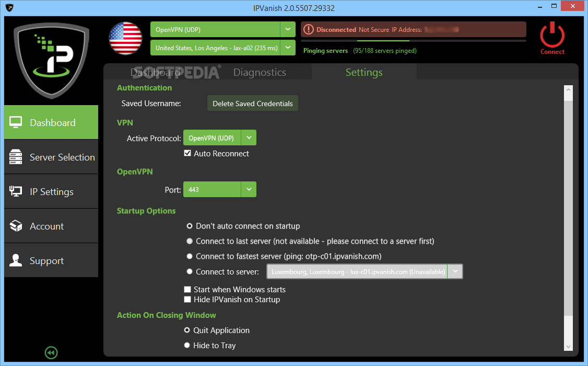Expand Active Protocol dropdown arrow

click(249, 138)
